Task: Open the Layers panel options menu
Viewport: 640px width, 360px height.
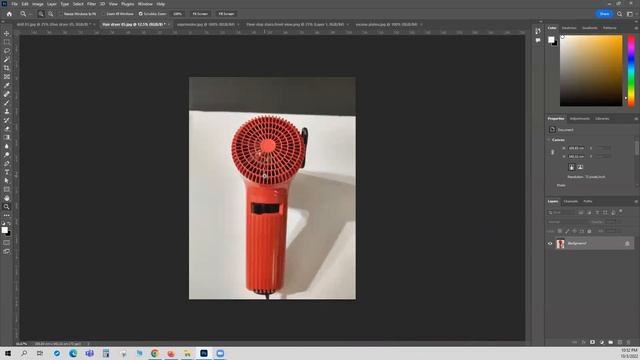Action: (x=636, y=202)
